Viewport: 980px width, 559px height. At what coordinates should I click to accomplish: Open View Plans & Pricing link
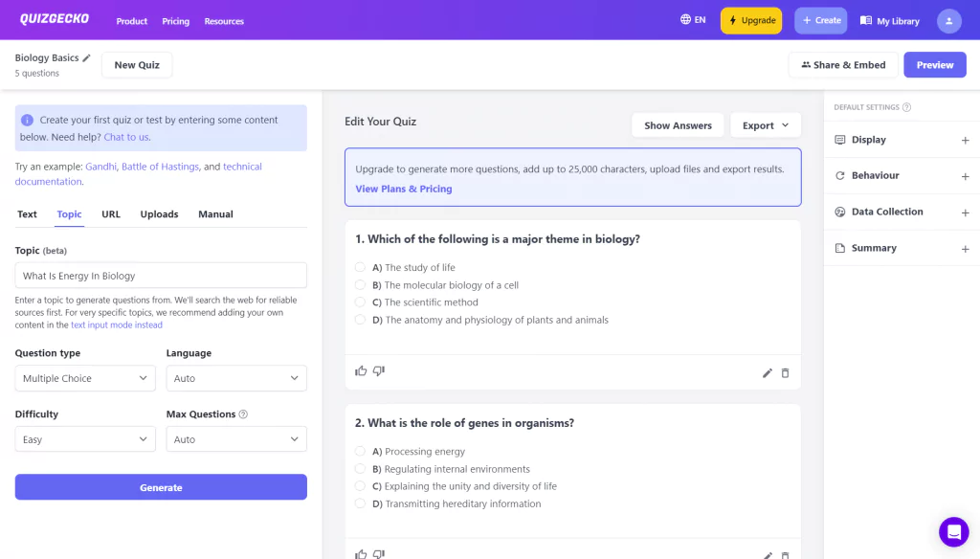pos(404,189)
